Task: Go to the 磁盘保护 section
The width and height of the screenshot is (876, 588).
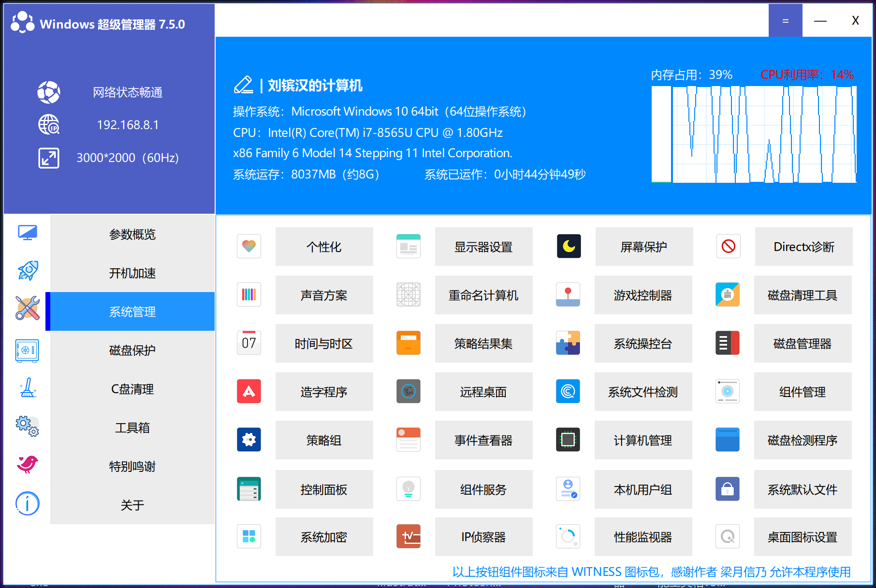Action: pyautogui.click(x=132, y=350)
